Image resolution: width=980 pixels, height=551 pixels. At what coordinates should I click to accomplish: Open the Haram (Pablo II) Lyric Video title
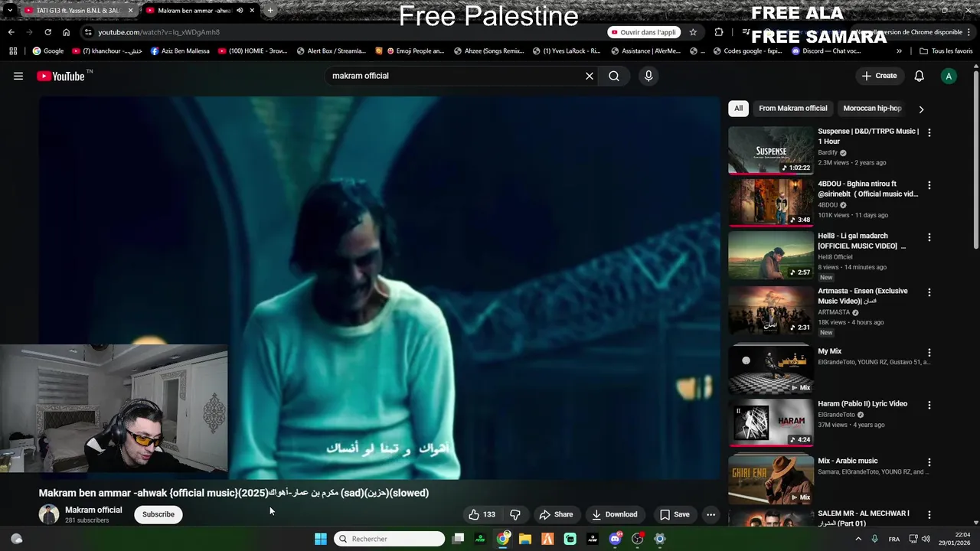(863, 403)
